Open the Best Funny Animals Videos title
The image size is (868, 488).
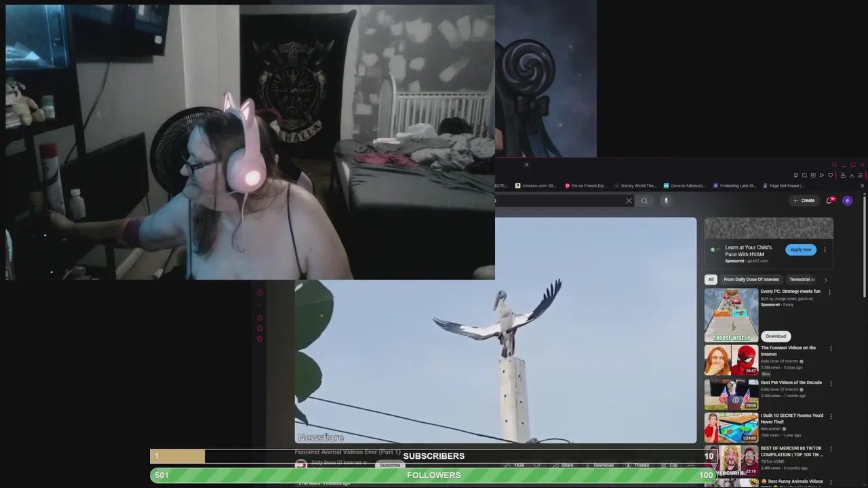tap(792, 482)
